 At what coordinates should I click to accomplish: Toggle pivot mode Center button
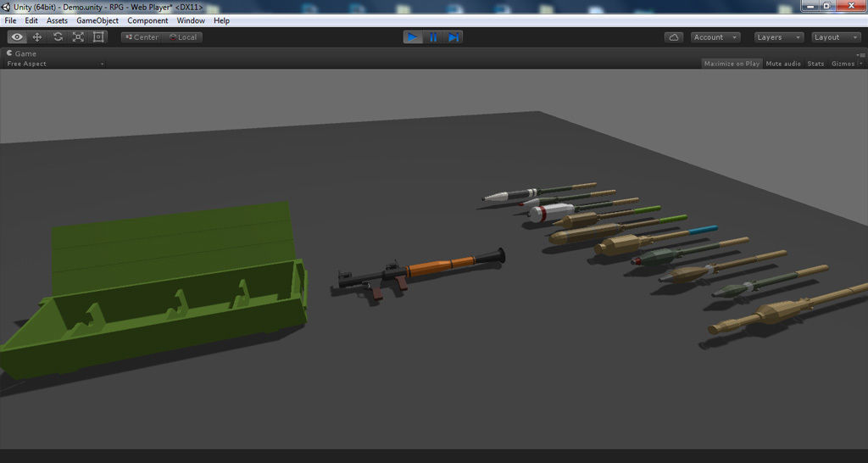coord(142,37)
